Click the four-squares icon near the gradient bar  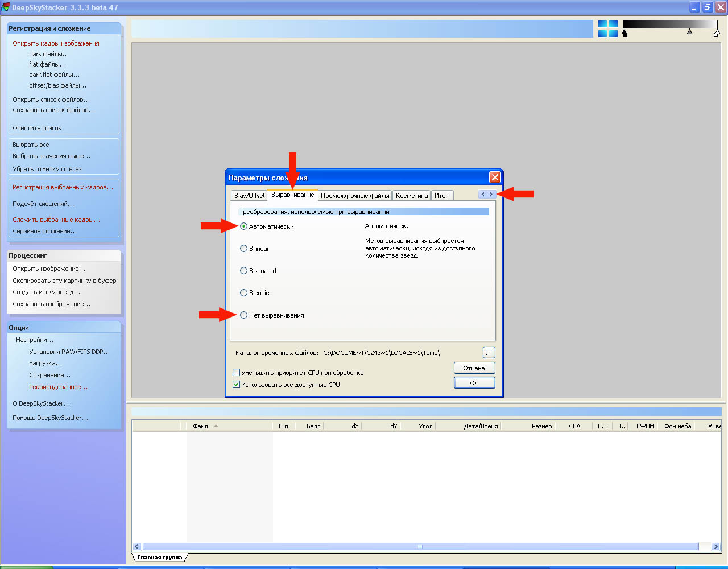click(607, 29)
